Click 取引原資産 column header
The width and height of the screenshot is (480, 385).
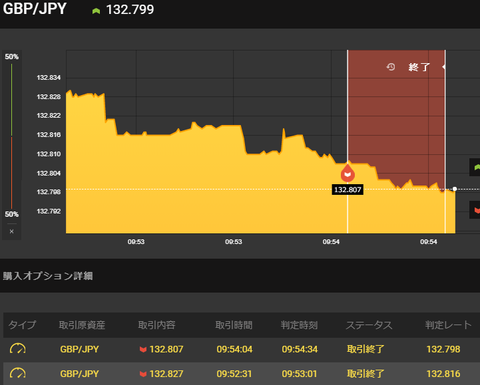pos(82,325)
